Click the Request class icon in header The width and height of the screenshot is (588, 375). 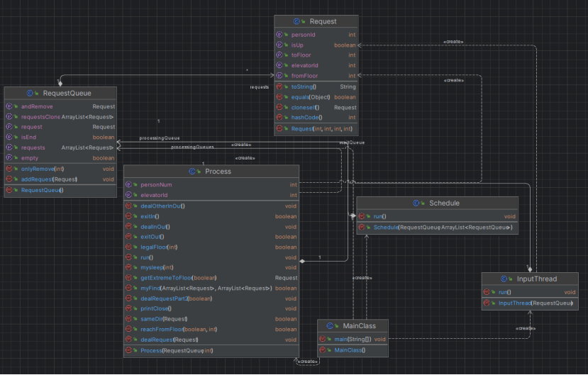pyautogui.click(x=296, y=22)
